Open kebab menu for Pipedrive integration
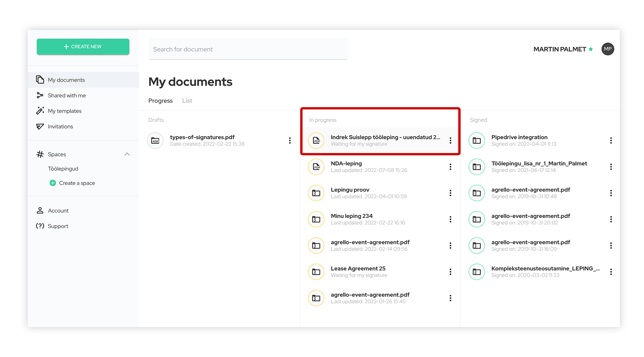 point(611,140)
